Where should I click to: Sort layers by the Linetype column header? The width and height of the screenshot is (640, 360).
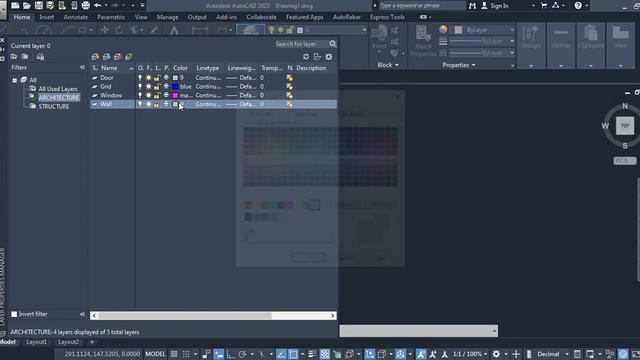click(x=207, y=68)
